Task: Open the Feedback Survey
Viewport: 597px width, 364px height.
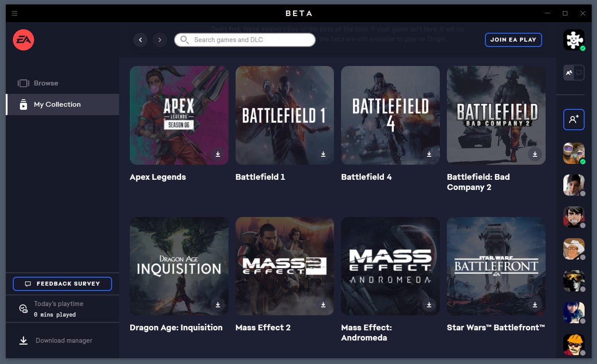Action: coord(62,284)
